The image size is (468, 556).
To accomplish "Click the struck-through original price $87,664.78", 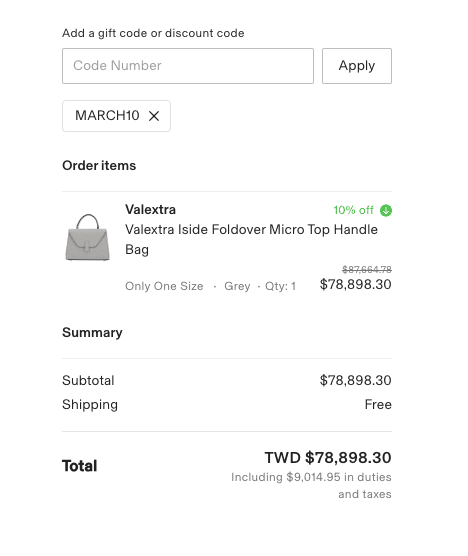I will tap(367, 269).
